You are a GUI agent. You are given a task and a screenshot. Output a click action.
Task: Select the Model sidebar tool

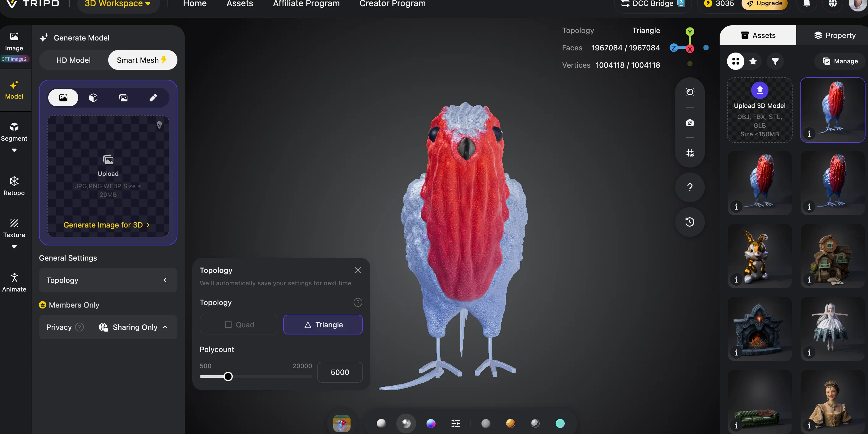pos(14,90)
